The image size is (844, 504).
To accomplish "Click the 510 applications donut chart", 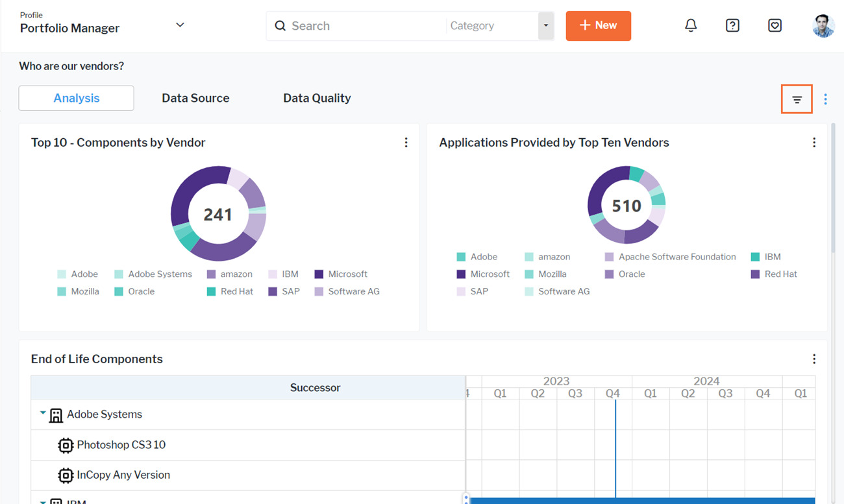I will click(627, 206).
